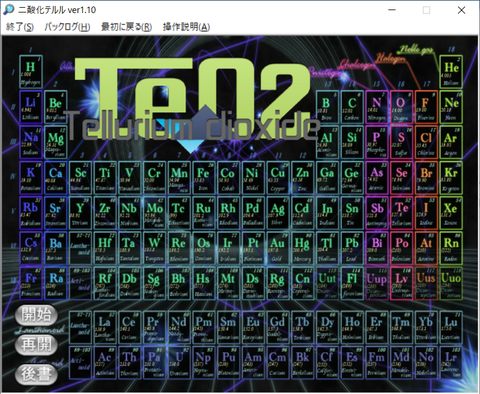This screenshot has height=394, width=480.
Task: Select 最初に戻る(R) menu item
Action: point(127,27)
